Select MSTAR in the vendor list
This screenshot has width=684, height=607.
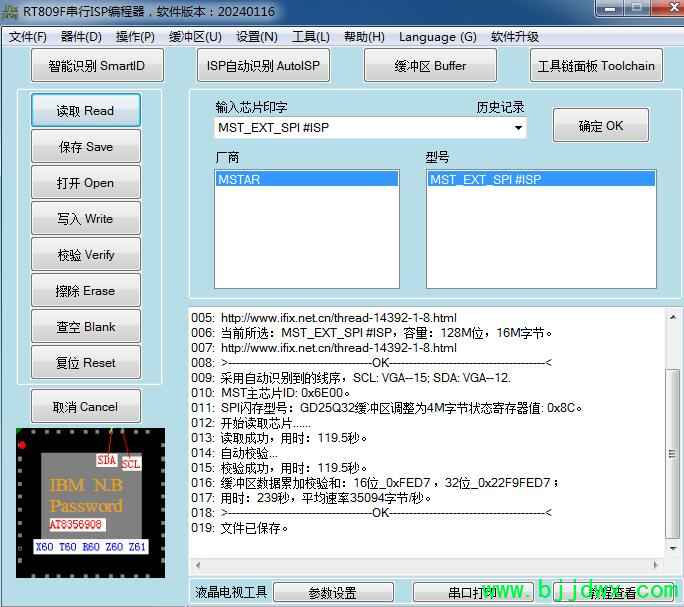coord(307,180)
